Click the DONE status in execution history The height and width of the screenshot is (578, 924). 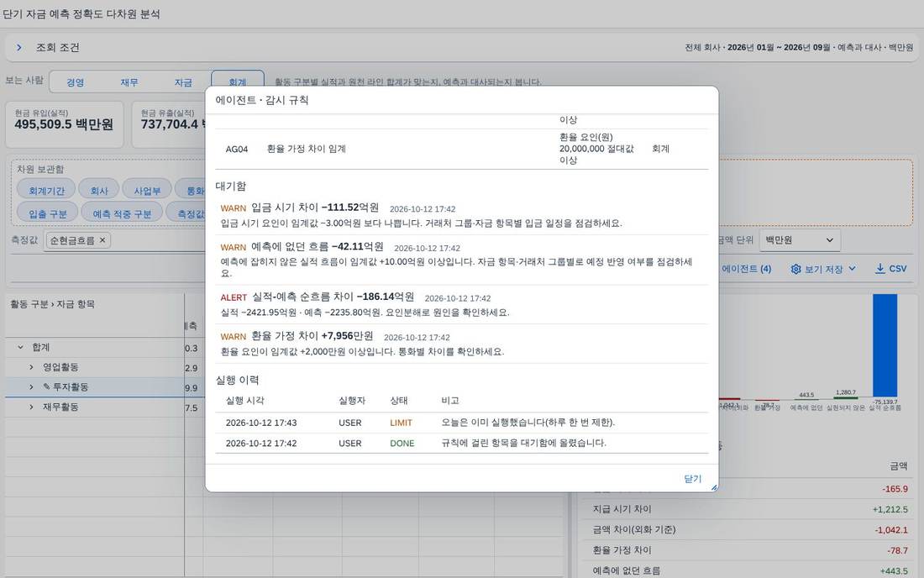(x=402, y=443)
